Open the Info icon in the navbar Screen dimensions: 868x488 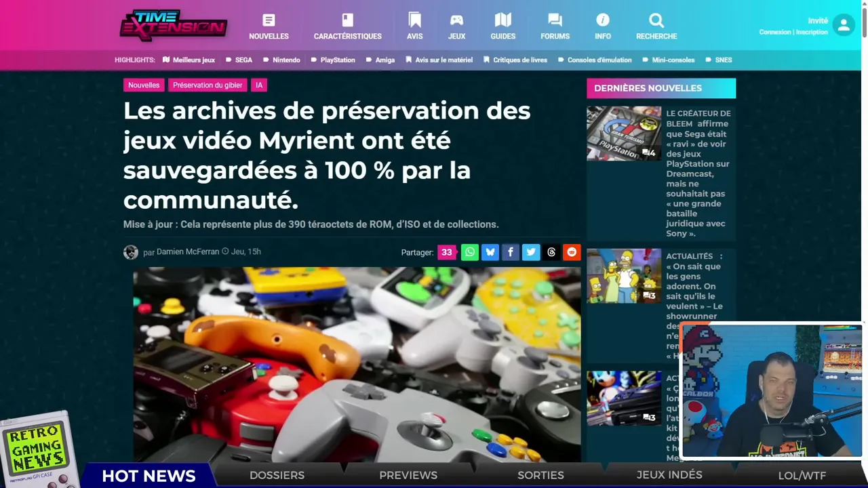[602, 20]
